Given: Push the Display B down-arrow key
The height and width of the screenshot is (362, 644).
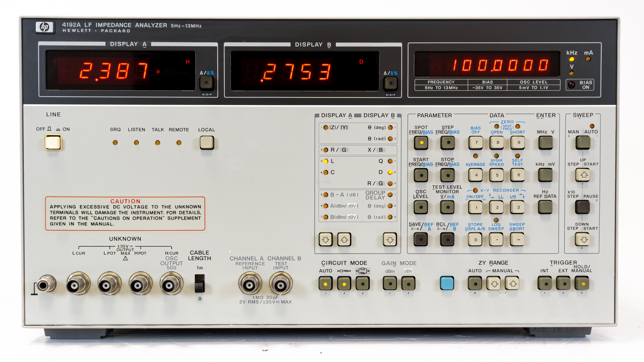Looking at the screenshot, I should (390, 240).
